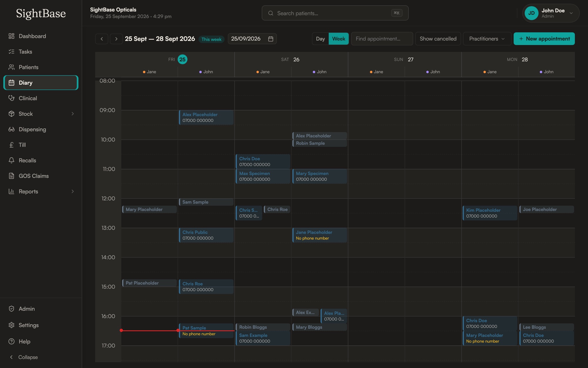Switch to the Week view
The width and height of the screenshot is (588, 368).
pyautogui.click(x=339, y=39)
